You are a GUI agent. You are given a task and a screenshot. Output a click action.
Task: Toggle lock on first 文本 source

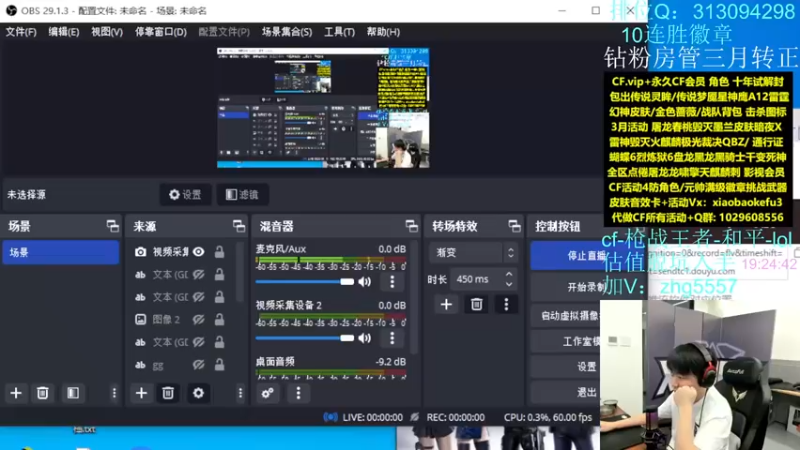tap(219, 274)
